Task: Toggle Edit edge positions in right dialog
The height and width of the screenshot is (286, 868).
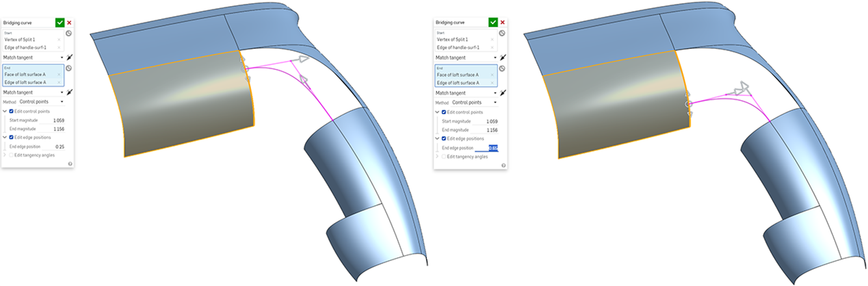Action: coord(444,138)
